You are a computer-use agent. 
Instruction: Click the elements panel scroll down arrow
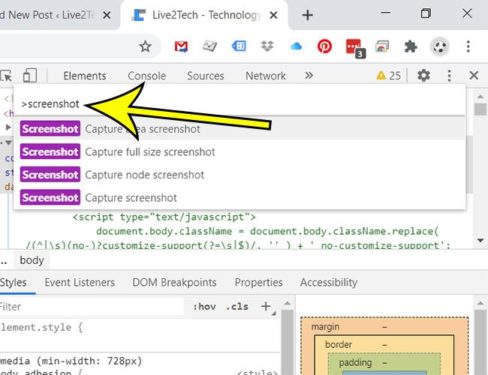point(480,240)
